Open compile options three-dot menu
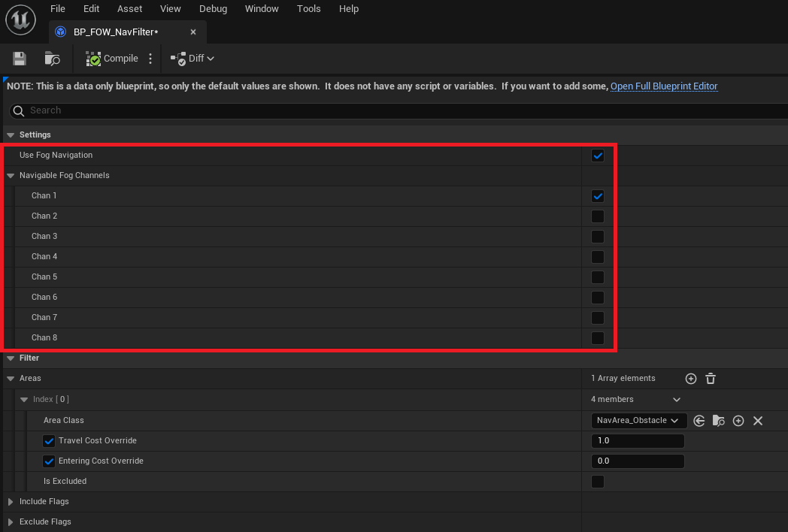The width and height of the screenshot is (788, 532). [x=150, y=59]
